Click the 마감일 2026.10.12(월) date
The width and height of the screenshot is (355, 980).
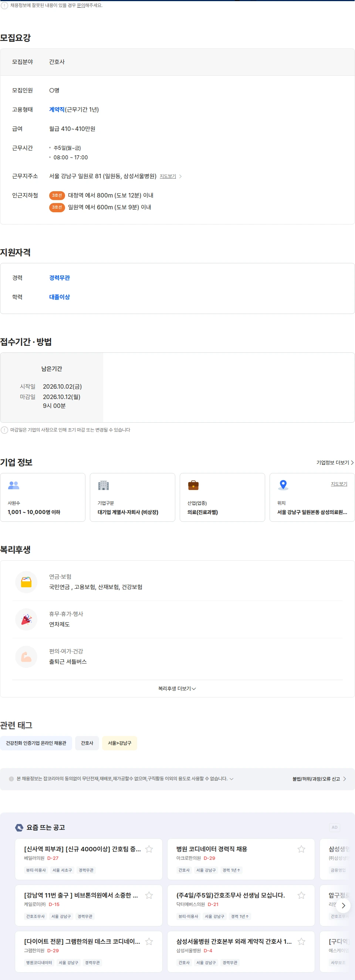click(61, 397)
